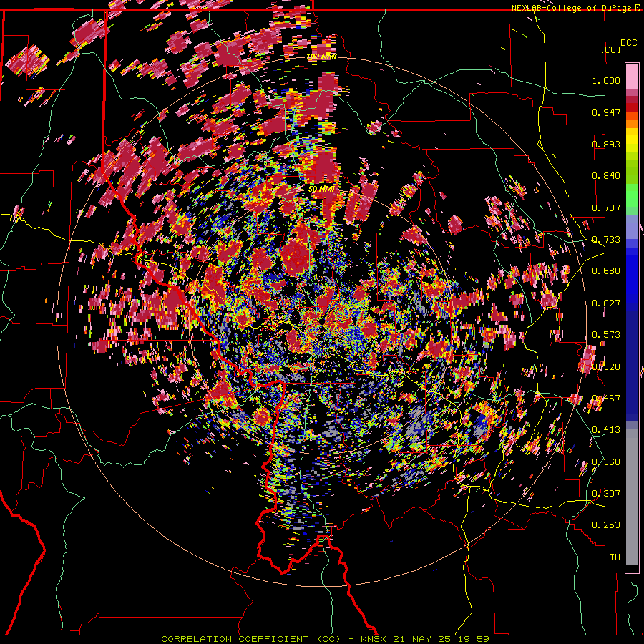Click the 50 NMI range ring label
Screen dimensions: 644x644
(x=321, y=189)
